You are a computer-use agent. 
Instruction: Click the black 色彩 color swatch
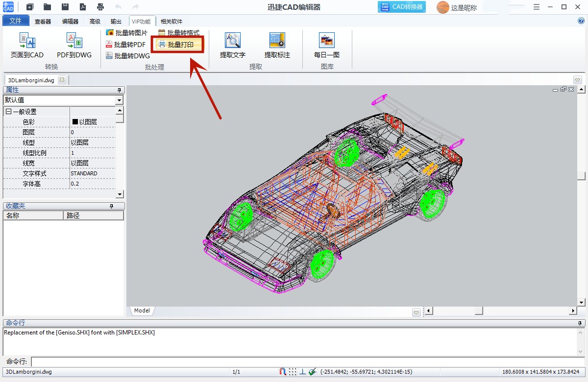[x=75, y=122]
